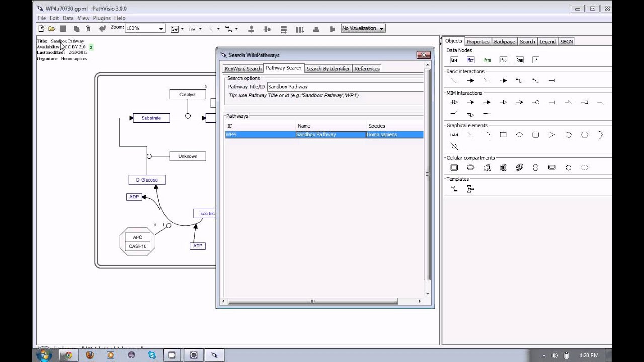Viewport: 644px width, 362px height.
Task: Click the Paste clipboard toolbar icon
Action: click(88, 29)
